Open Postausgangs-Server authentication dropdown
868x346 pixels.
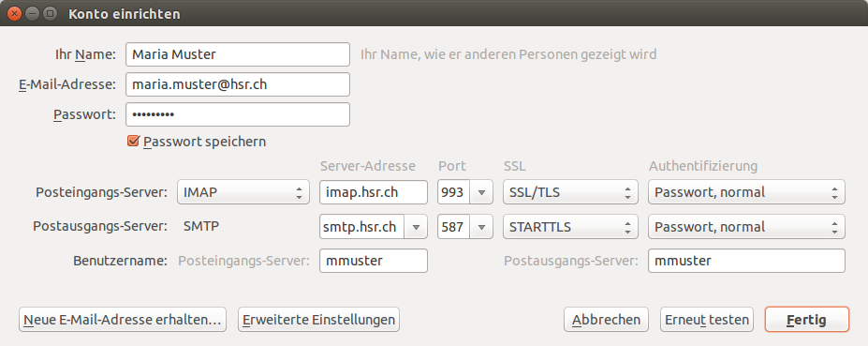click(x=746, y=227)
